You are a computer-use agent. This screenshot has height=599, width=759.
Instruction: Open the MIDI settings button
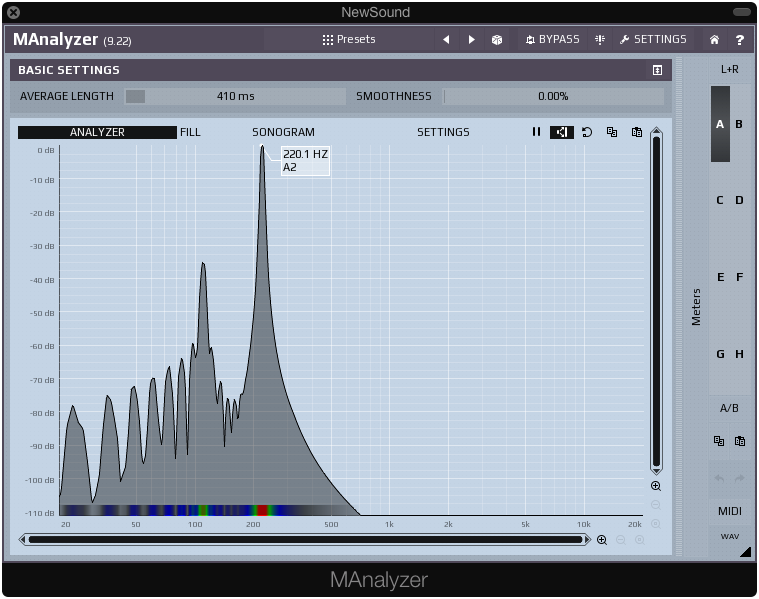point(730,511)
